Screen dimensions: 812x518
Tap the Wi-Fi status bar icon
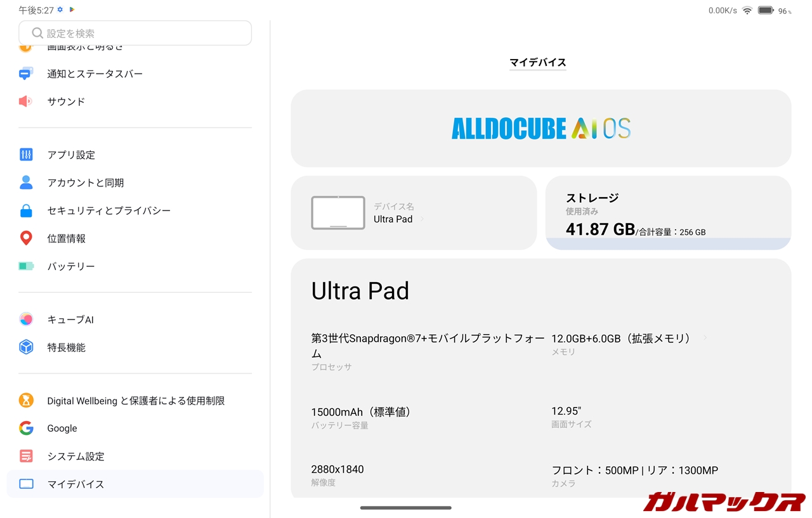747,10
